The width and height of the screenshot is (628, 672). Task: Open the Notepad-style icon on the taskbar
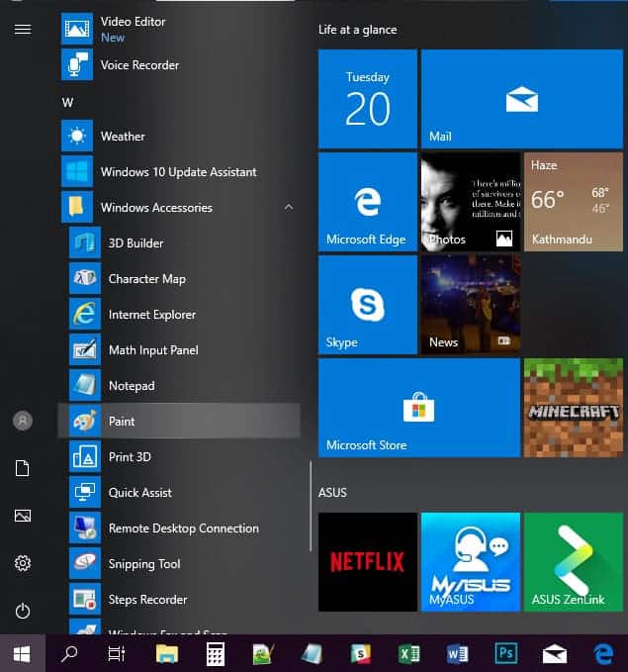pyautogui.click(x=312, y=653)
